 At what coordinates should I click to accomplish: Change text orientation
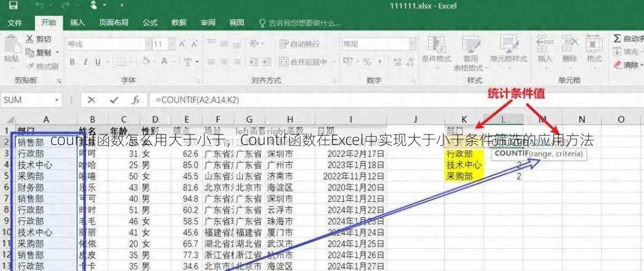point(255,43)
